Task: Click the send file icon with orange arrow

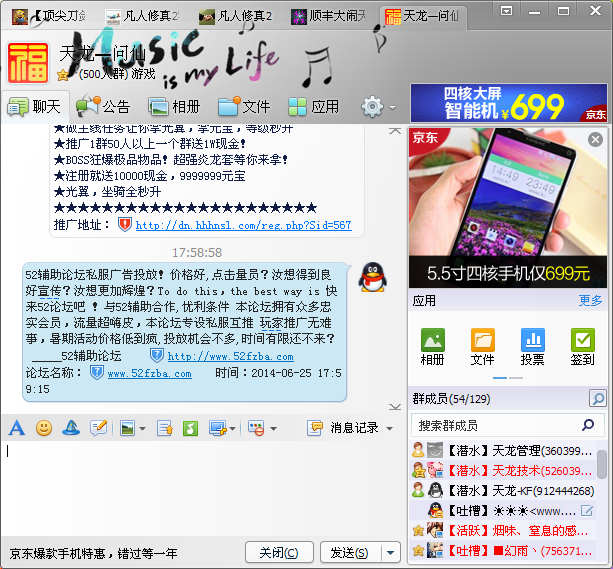Action: click(x=165, y=428)
